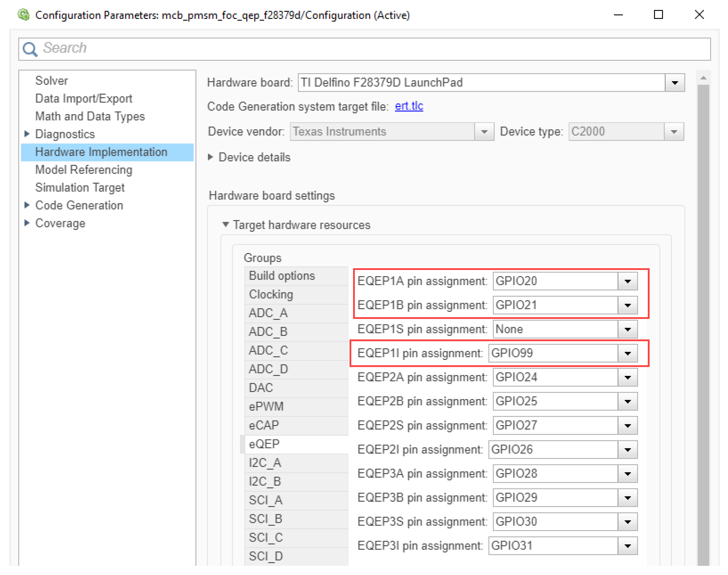728x575 pixels.
Task: Select the Solver pane
Action: pyautogui.click(x=51, y=81)
